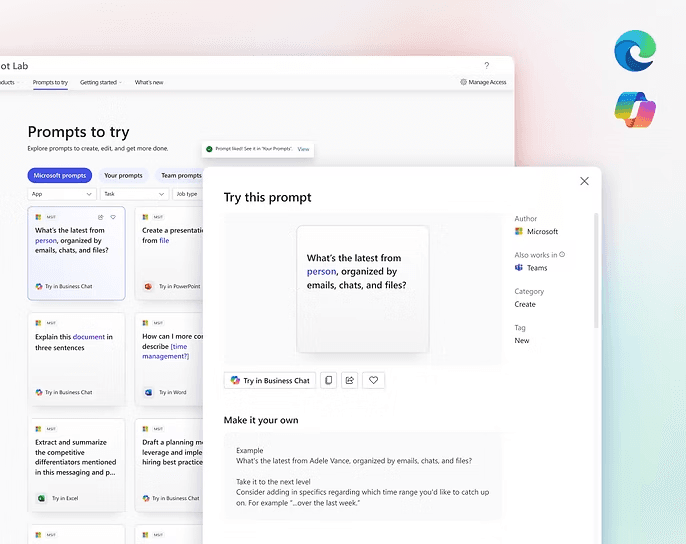
Task: Select the Your prompts pill
Action: [123, 175]
